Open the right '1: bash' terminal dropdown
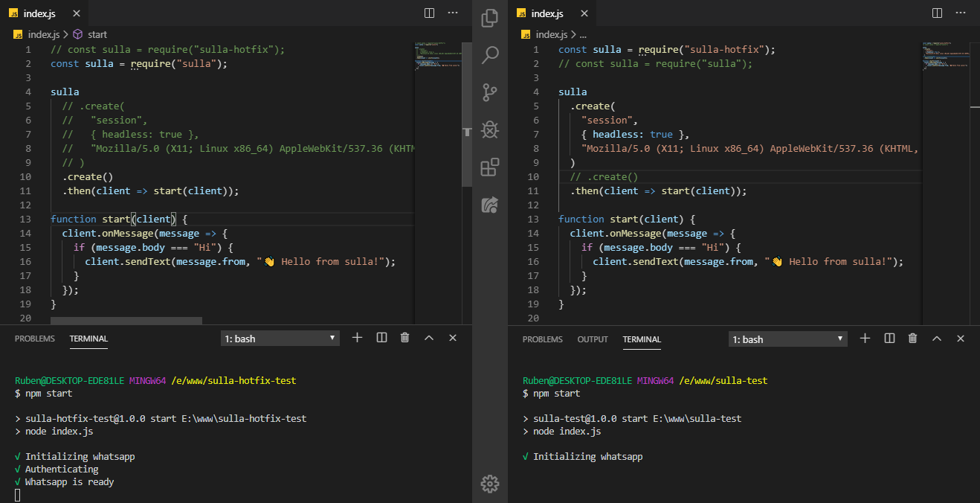The height and width of the screenshot is (503, 980). pyautogui.click(x=788, y=339)
